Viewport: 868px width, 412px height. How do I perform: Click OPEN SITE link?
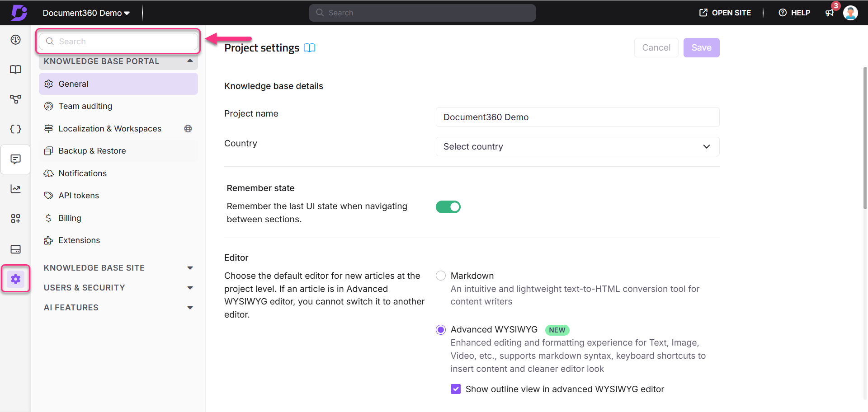click(x=725, y=13)
